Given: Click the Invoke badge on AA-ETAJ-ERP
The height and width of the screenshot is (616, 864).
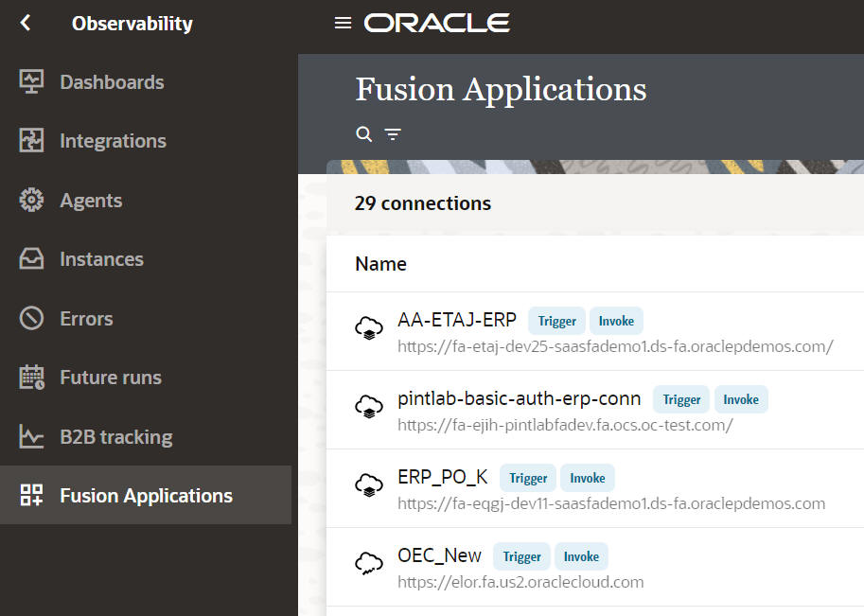Looking at the screenshot, I should pyautogui.click(x=616, y=321).
